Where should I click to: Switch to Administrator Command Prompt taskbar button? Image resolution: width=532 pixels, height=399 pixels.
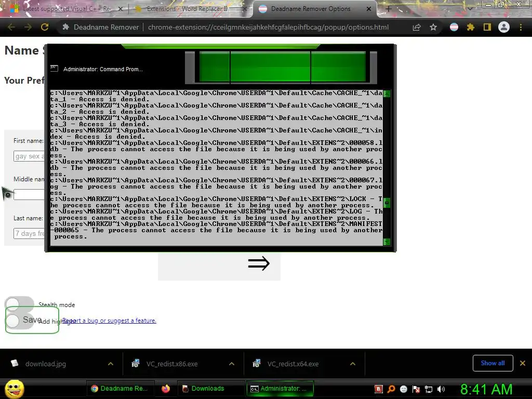coord(280,389)
